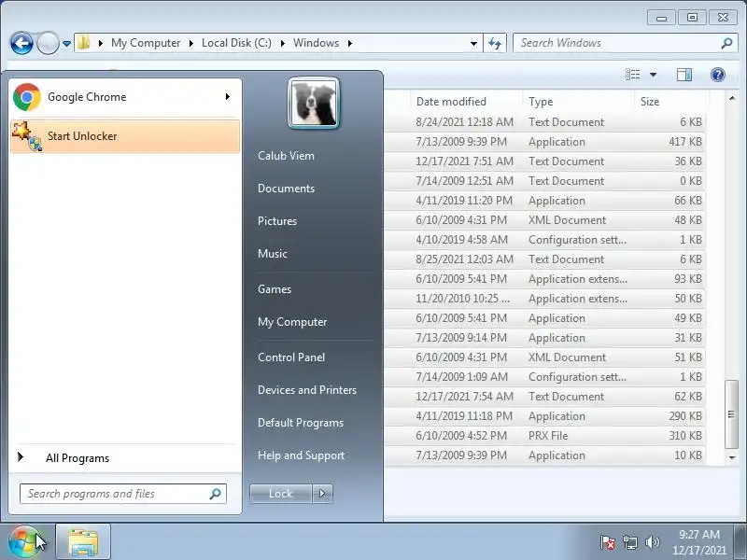This screenshot has height=560, width=747.
Task: Open Help and Support
Action: [301, 455]
